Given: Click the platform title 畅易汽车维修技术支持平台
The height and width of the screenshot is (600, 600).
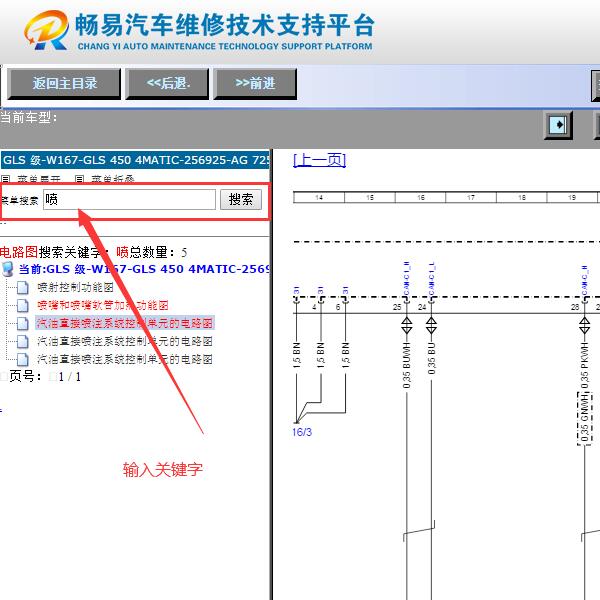Looking at the screenshot, I should point(225,25).
